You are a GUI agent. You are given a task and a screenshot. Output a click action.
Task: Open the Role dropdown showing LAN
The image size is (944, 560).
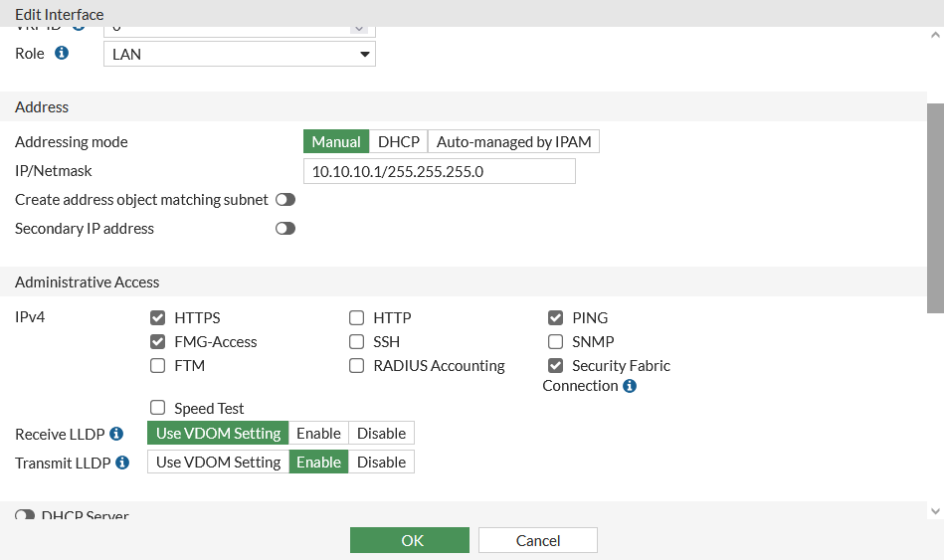coord(240,54)
